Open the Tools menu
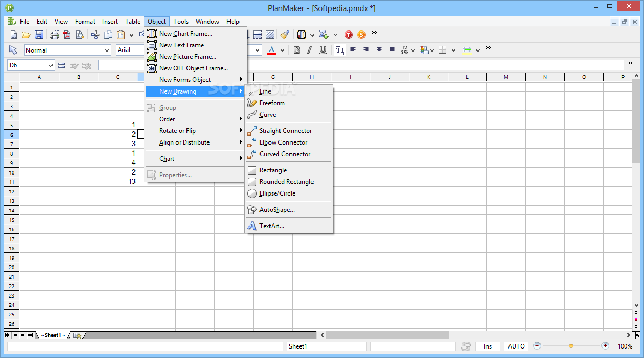Image resolution: width=644 pixels, height=358 pixels. 181,22
